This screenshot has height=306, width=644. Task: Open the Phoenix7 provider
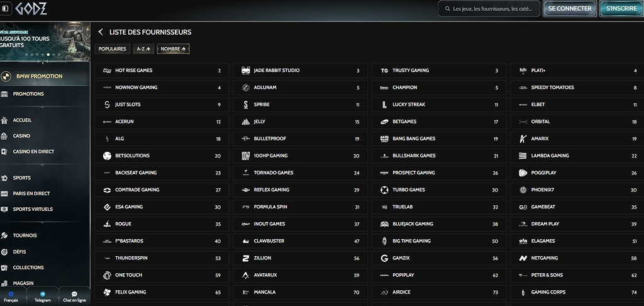(x=577, y=190)
